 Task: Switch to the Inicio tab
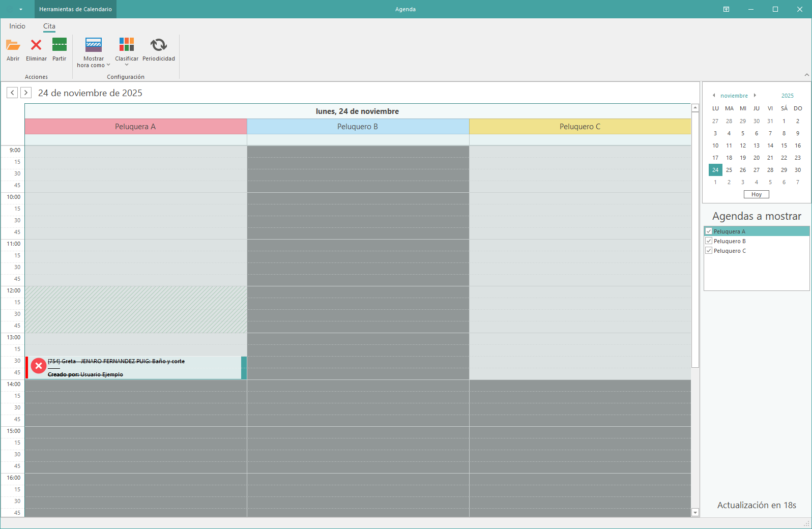point(17,26)
